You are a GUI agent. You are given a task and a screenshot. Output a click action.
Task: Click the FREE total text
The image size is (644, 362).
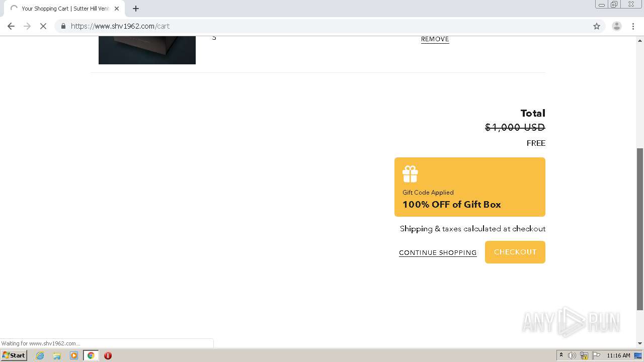pyautogui.click(x=536, y=143)
